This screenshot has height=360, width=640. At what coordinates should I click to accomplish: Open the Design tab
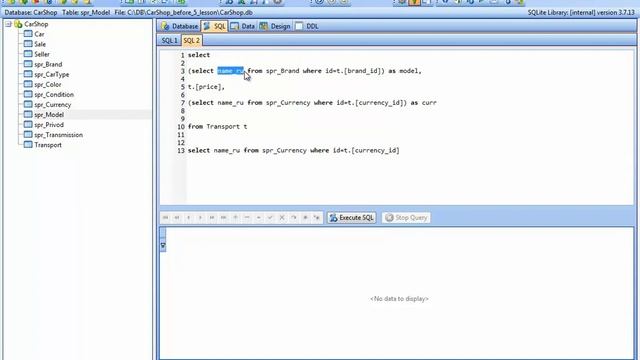[x=275, y=26]
